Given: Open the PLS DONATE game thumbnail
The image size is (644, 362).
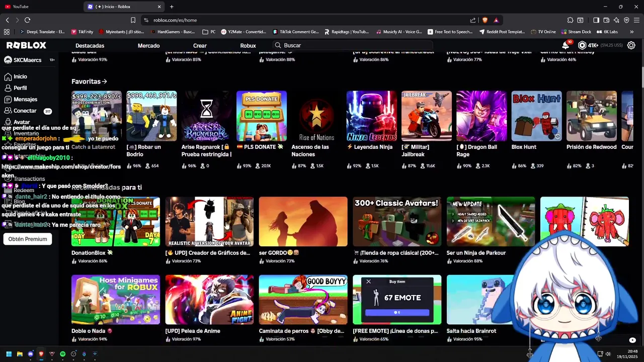Looking at the screenshot, I should point(262,116).
